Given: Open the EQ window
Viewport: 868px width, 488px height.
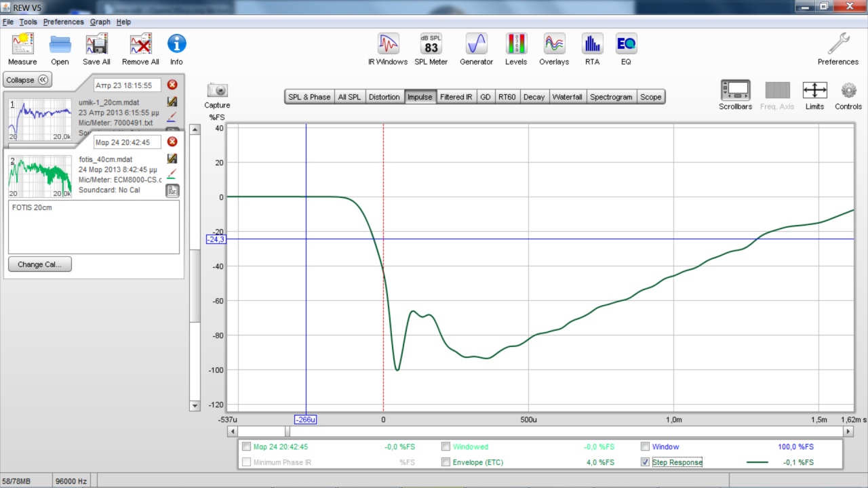Looking at the screenshot, I should click(626, 45).
